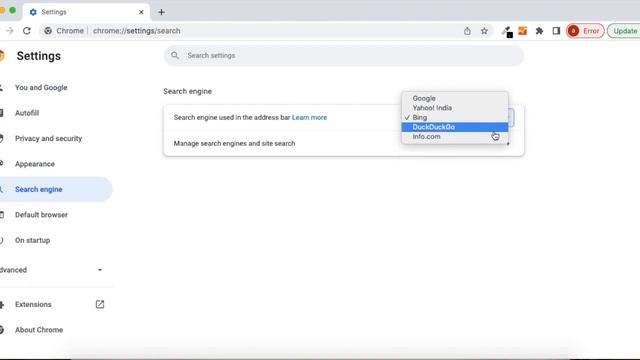640x360 pixels.
Task: Click the magnifier icon in Search settings
Action: coord(175,55)
